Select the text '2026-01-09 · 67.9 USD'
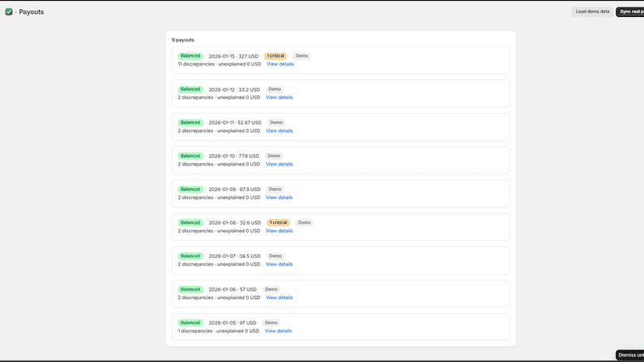Image resolution: width=644 pixels, height=362 pixels. point(235,190)
